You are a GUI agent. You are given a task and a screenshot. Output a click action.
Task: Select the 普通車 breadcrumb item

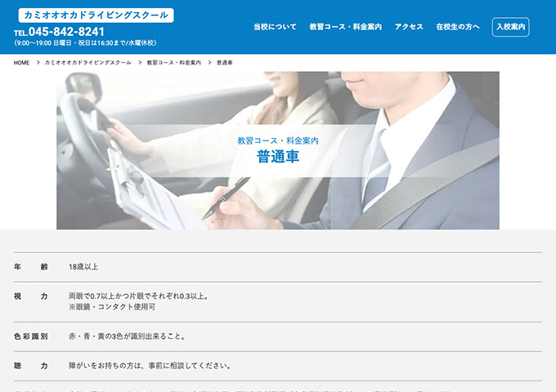(x=225, y=63)
